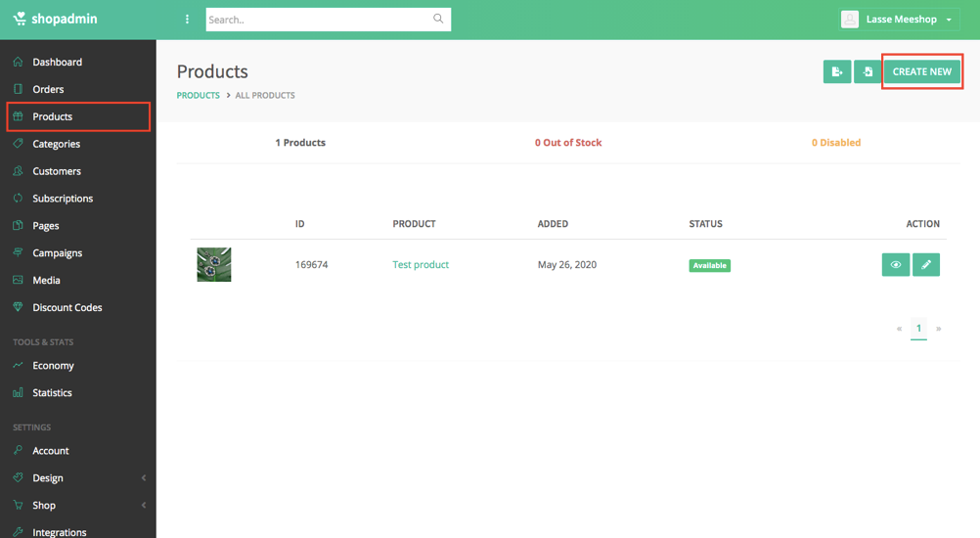Click the Test product thumbnail image
Screen dimensions: 980x538
point(214,264)
